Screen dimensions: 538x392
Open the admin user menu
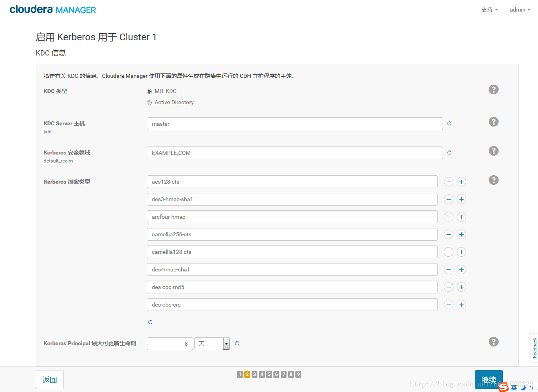point(520,10)
